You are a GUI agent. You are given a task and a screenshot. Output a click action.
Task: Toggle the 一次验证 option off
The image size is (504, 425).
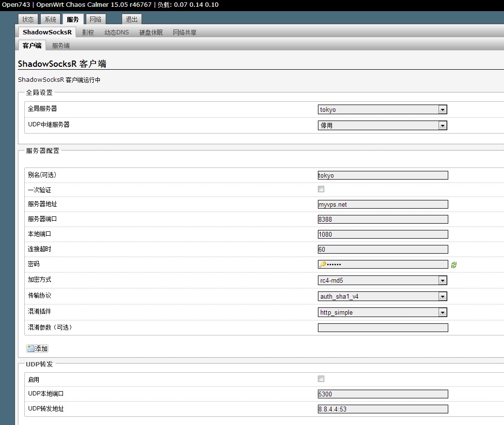tap(320, 189)
